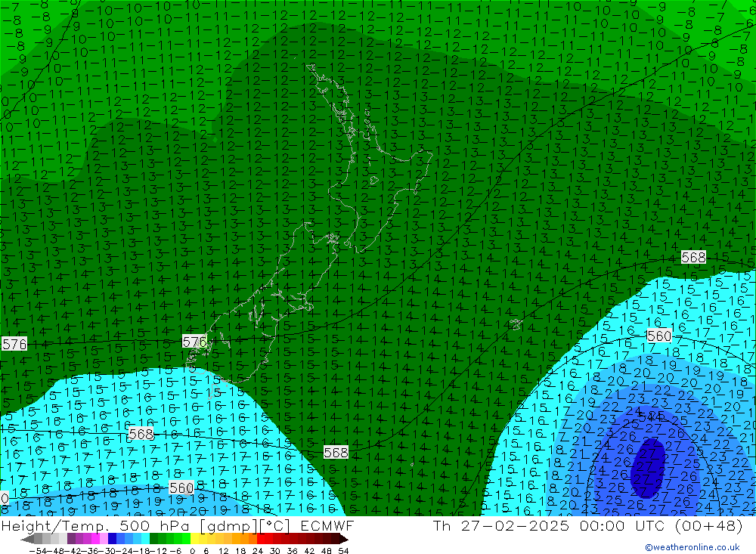This screenshot has height=554, width=756.
Task: Click the dark blue low-center oval
Action: (648, 468)
